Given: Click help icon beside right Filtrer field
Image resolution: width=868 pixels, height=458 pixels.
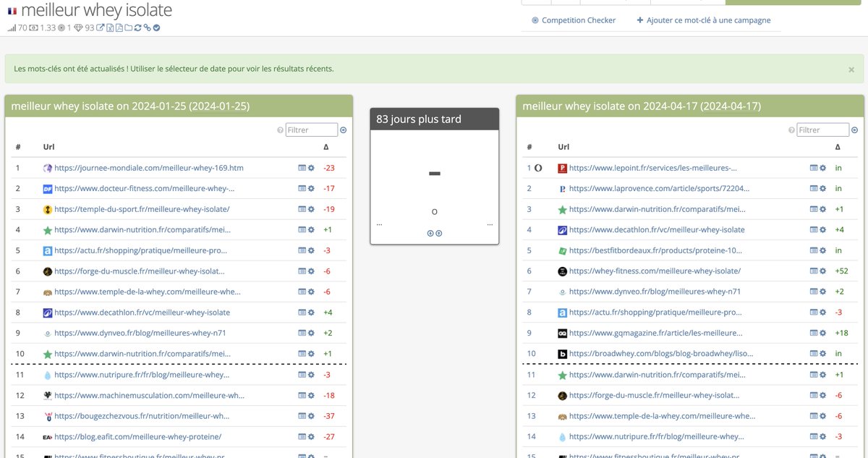Looking at the screenshot, I should click(791, 130).
